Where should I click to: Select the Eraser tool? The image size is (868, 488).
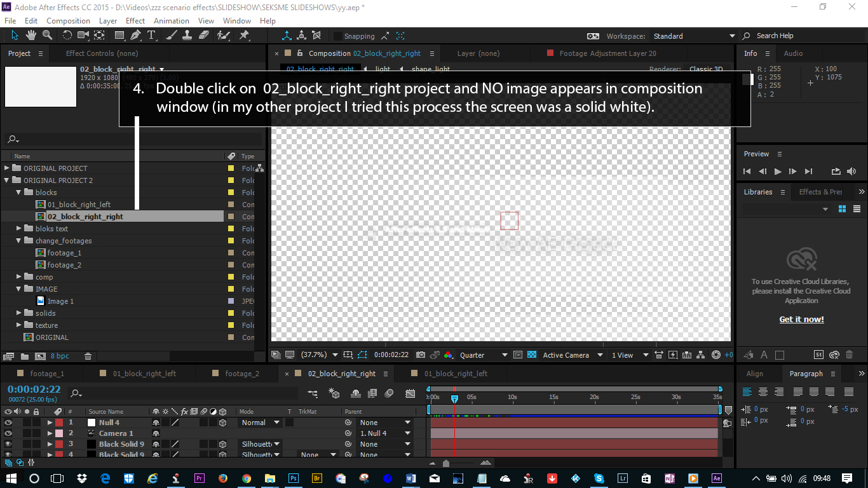click(203, 36)
